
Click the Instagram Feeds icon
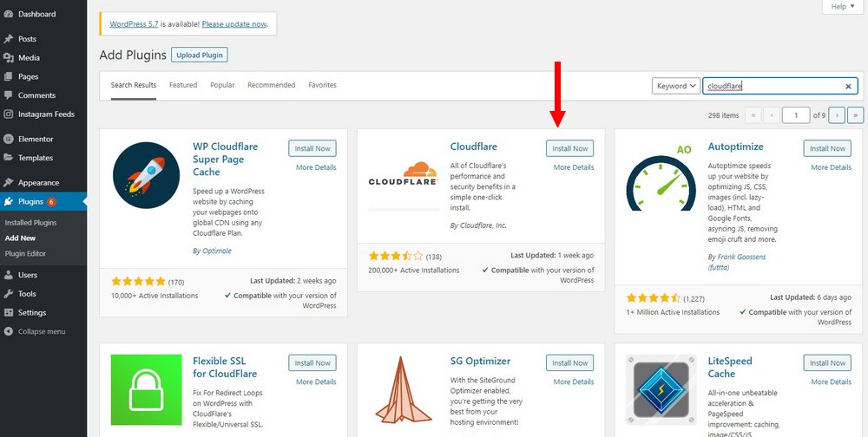pyautogui.click(x=9, y=114)
